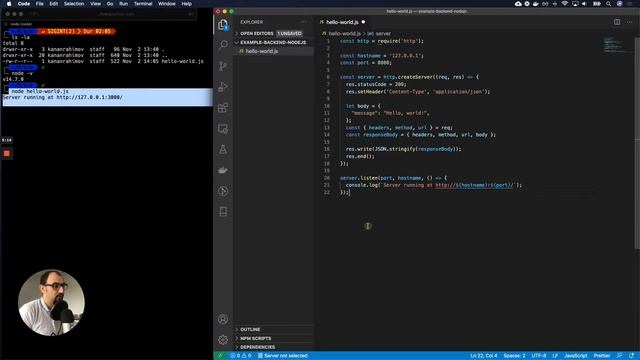The width and height of the screenshot is (640, 360).
Task: Click Server not selected in status bar
Action: [x=282, y=356]
